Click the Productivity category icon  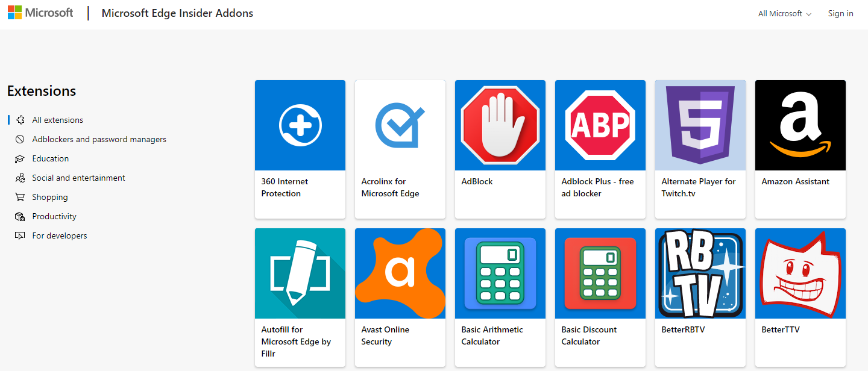tap(20, 216)
